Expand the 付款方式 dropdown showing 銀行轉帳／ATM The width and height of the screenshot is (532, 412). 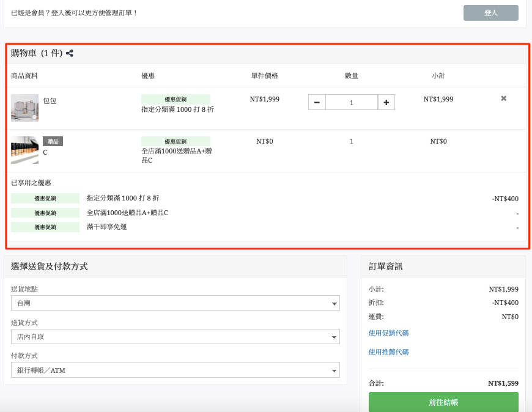point(175,370)
